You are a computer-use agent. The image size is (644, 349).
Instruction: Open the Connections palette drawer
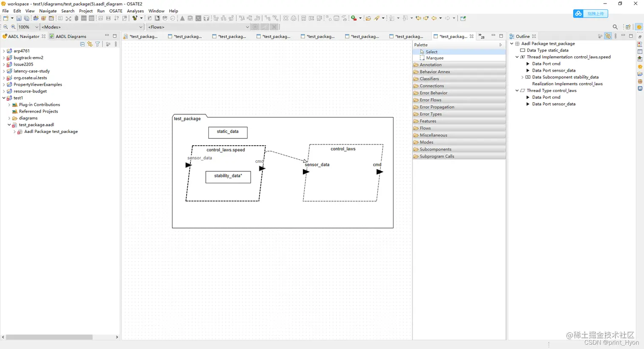click(x=459, y=86)
